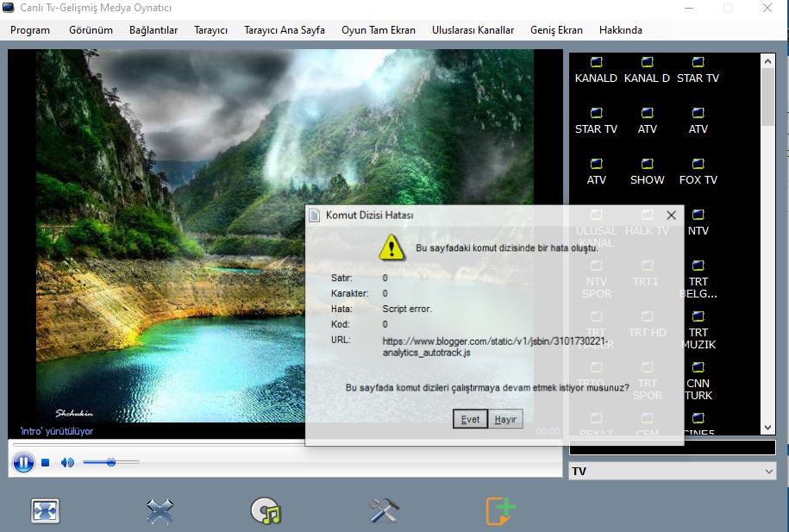The height and width of the screenshot is (532, 789).
Task: Open the hammer and wrench tools icon
Action: pos(384,510)
